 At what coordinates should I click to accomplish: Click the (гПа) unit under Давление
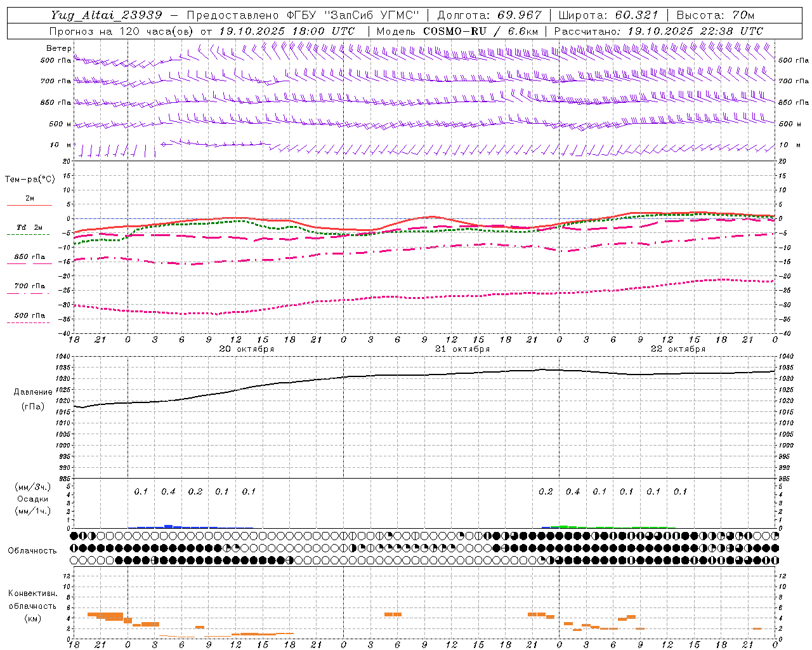pos(33,407)
